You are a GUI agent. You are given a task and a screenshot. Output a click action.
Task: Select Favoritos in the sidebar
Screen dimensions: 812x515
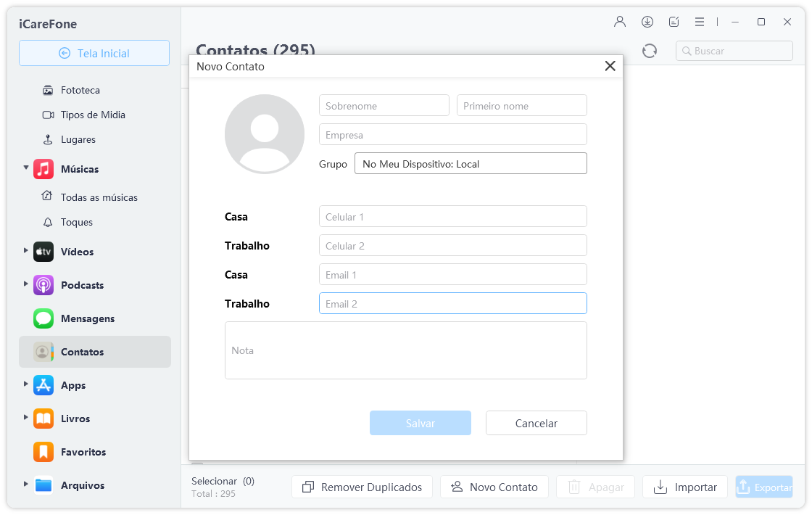[x=83, y=452]
